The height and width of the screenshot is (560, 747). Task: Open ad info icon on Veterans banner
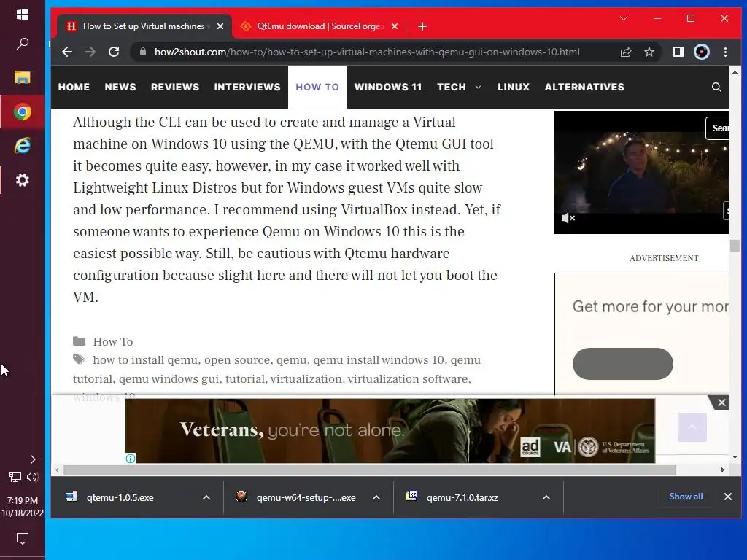click(130, 458)
